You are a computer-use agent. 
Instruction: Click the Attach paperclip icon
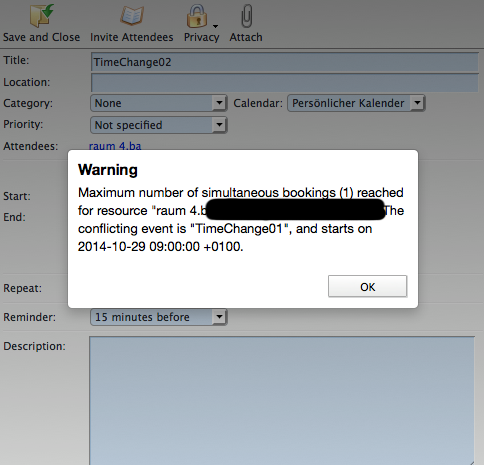click(247, 16)
